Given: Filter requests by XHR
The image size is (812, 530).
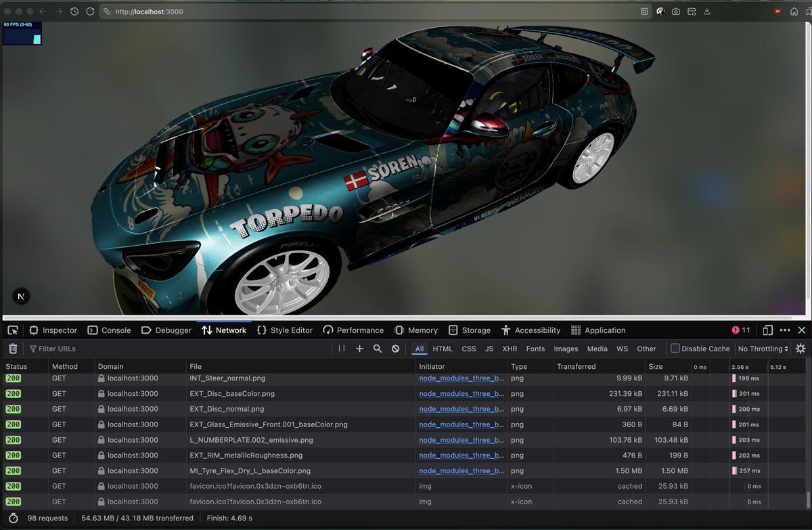Looking at the screenshot, I should [510, 349].
